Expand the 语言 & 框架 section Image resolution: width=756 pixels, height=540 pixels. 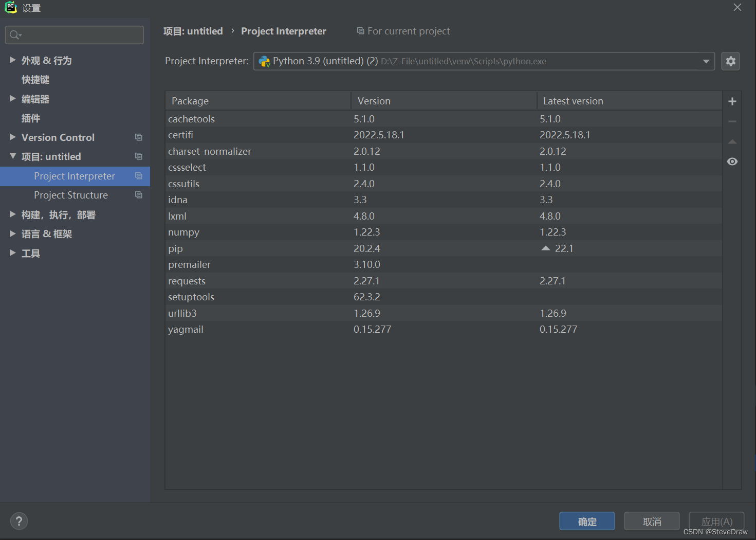(12, 234)
